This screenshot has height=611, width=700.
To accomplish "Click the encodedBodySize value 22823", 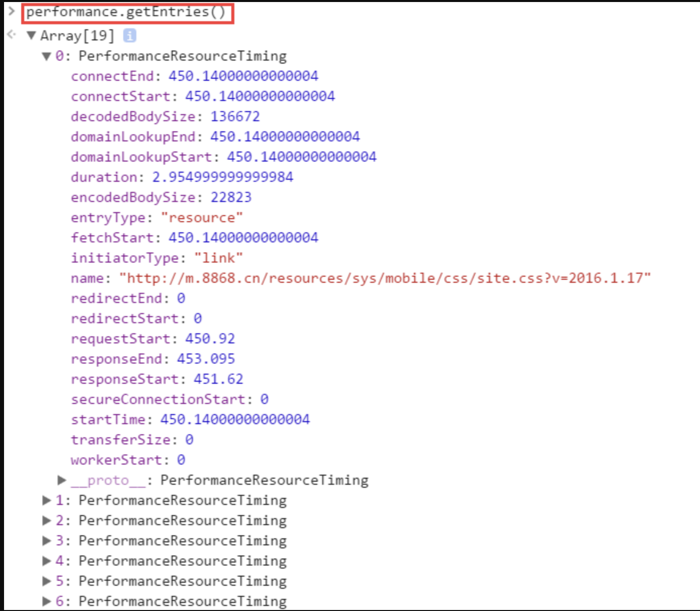I will tap(231, 197).
